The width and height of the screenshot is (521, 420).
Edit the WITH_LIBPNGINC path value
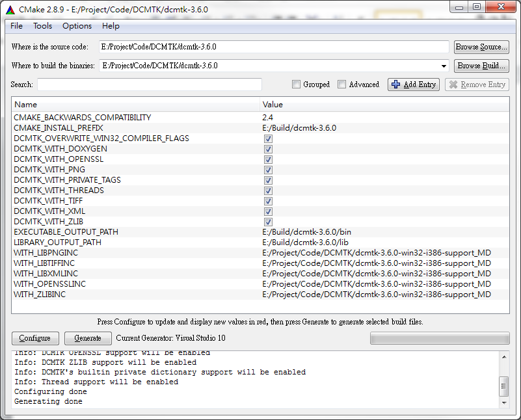[x=377, y=253]
